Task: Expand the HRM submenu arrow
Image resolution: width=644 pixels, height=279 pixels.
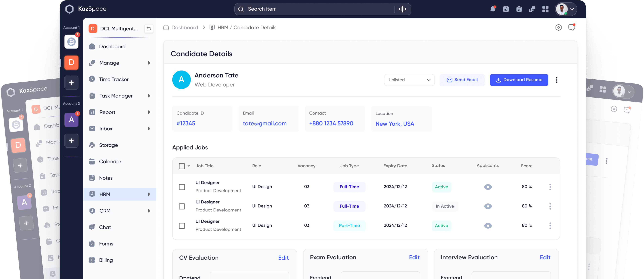Action: pyautogui.click(x=149, y=194)
